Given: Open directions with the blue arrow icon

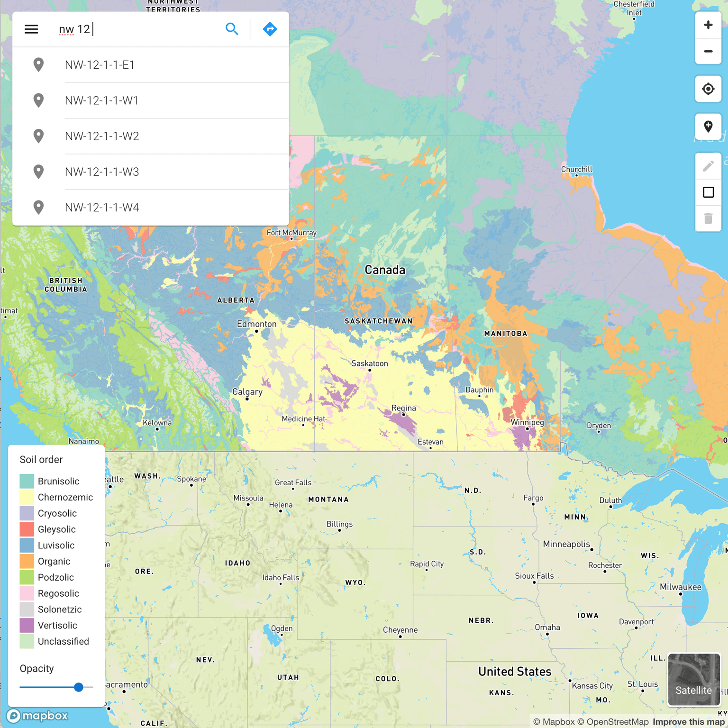Looking at the screenshot, I should [270, 29].
